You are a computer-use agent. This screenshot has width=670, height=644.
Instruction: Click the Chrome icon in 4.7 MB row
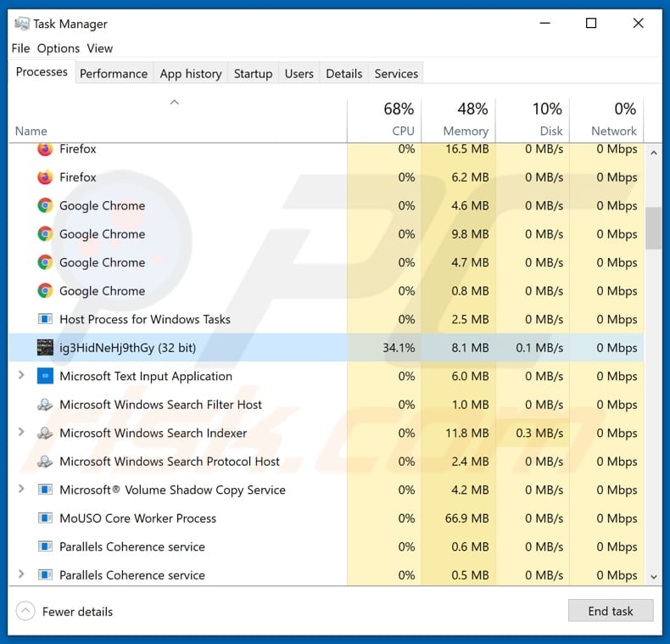[x=45, y=262]
